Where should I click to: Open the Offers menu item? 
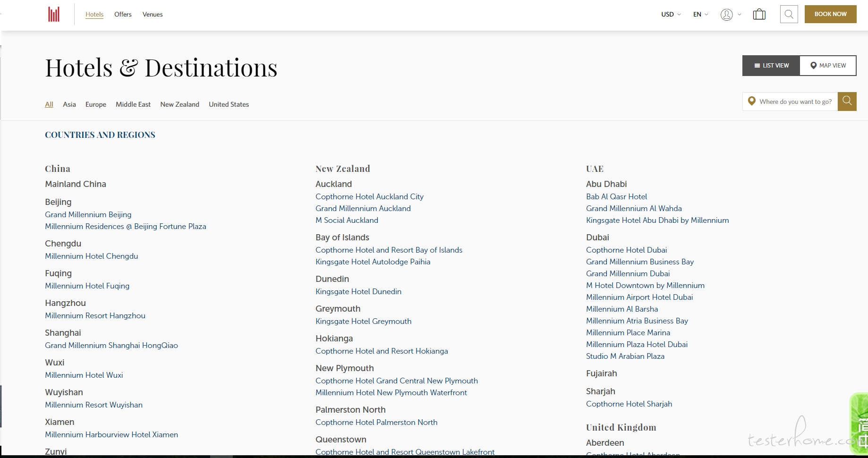[123, 14]
